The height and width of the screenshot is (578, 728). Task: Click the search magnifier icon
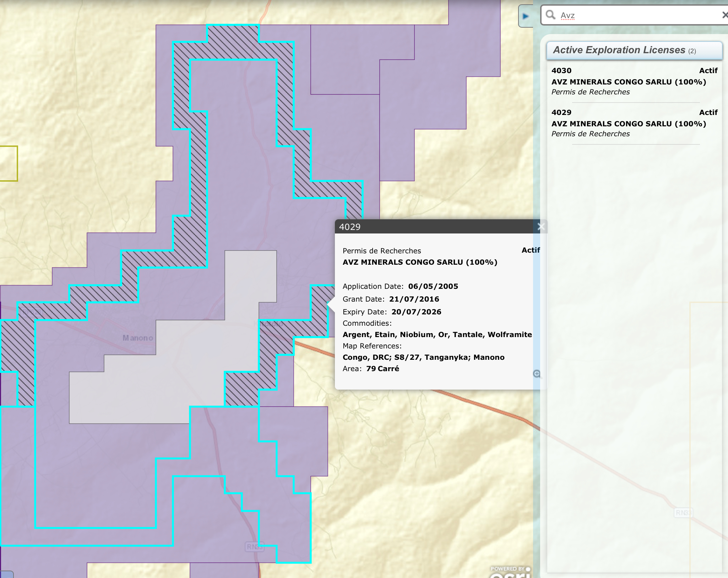550,15
